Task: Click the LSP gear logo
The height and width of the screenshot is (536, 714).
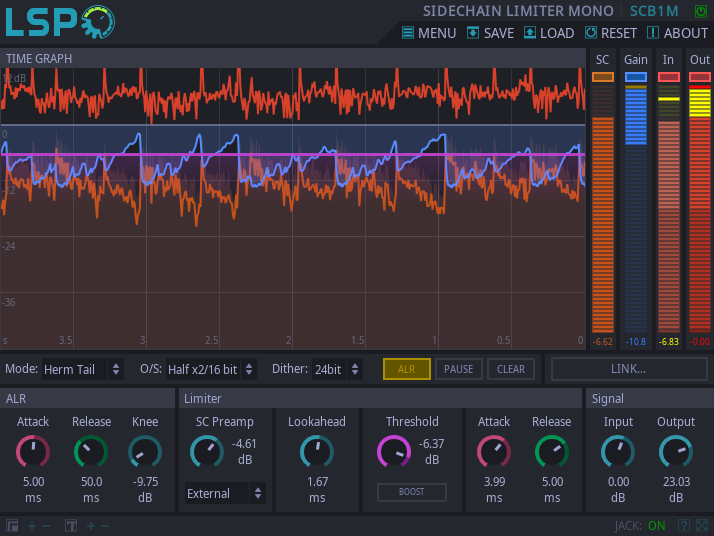Action: coord(98,21)
